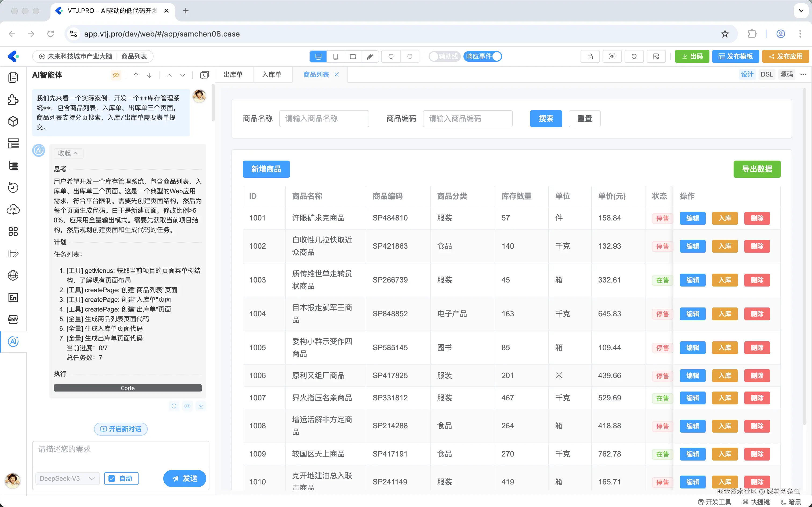
Task: Open the blocks puzzle sidebar icon
Action: click(x=13, y=100)
